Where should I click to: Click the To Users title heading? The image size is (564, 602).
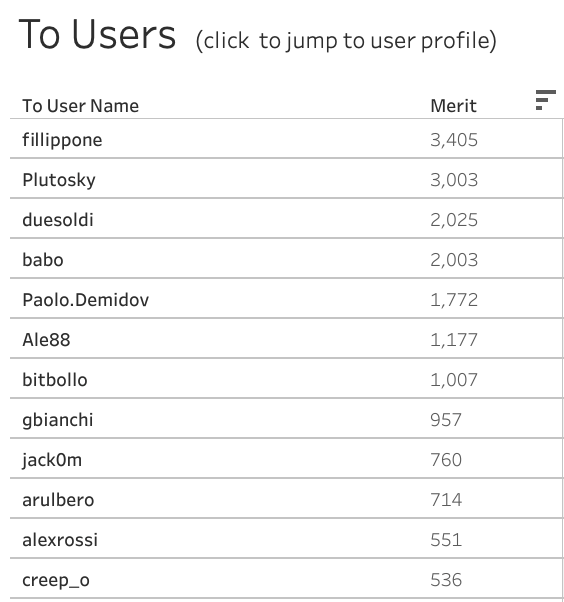[97, 35]
